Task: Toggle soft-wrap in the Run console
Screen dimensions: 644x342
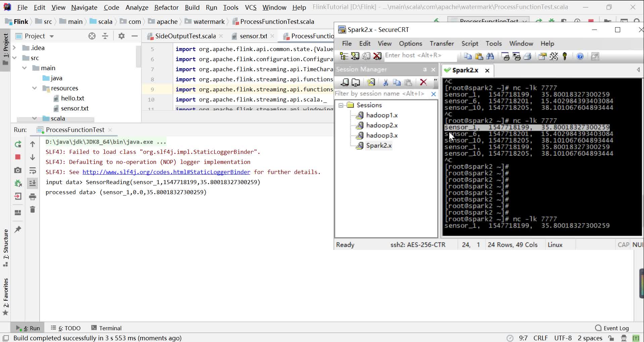Action: point(33,170)
